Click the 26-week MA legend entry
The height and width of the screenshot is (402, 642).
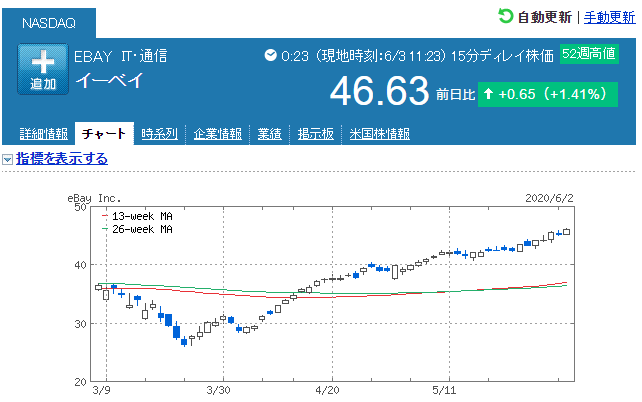(x=138, y=229)
